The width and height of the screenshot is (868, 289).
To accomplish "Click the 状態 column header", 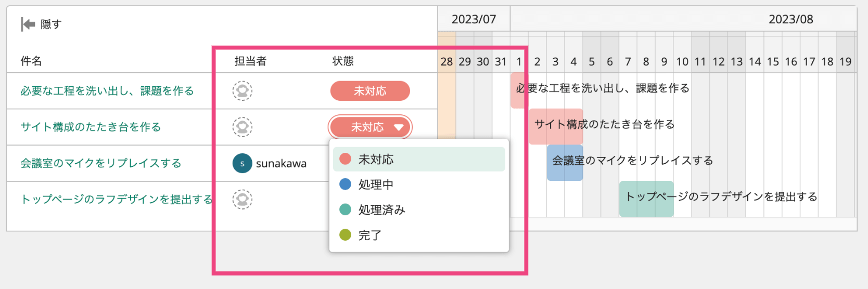I will coord(343,61).
